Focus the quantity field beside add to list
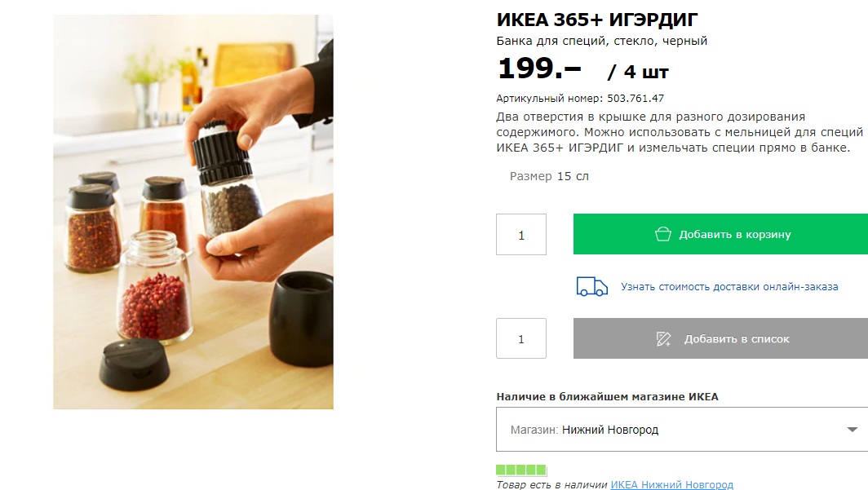The width and height of the screenshot is (868, 490). [x=521, y=338]
